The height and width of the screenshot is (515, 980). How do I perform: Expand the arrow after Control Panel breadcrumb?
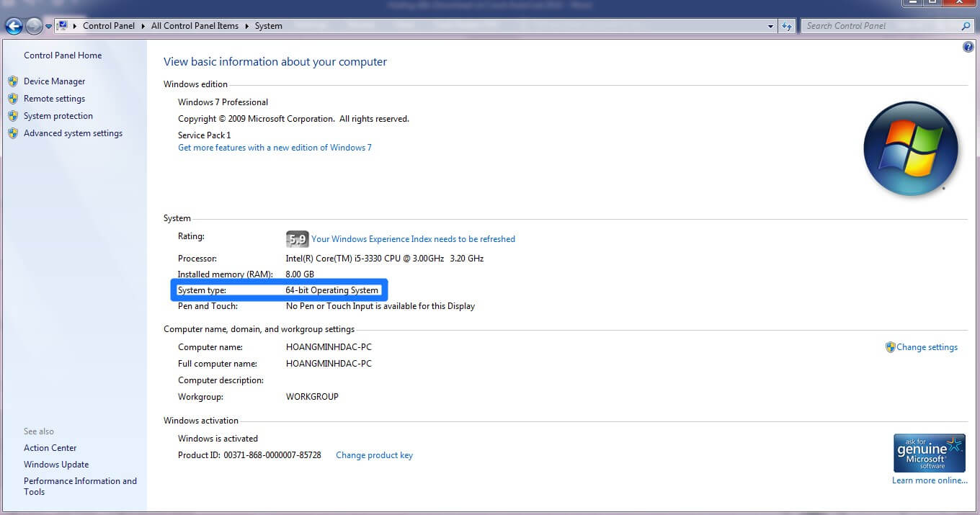143,26
